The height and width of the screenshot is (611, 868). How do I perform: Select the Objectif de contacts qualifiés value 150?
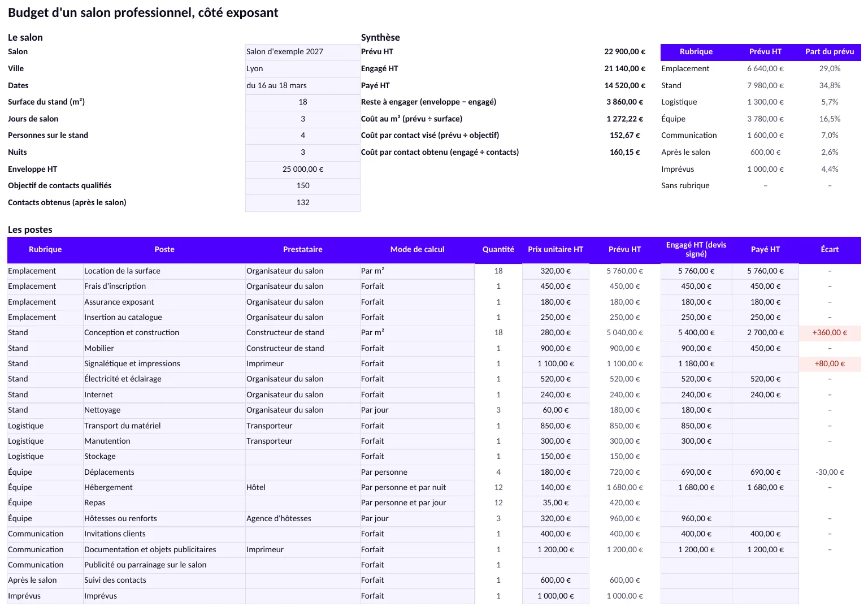tap(303, 186)
